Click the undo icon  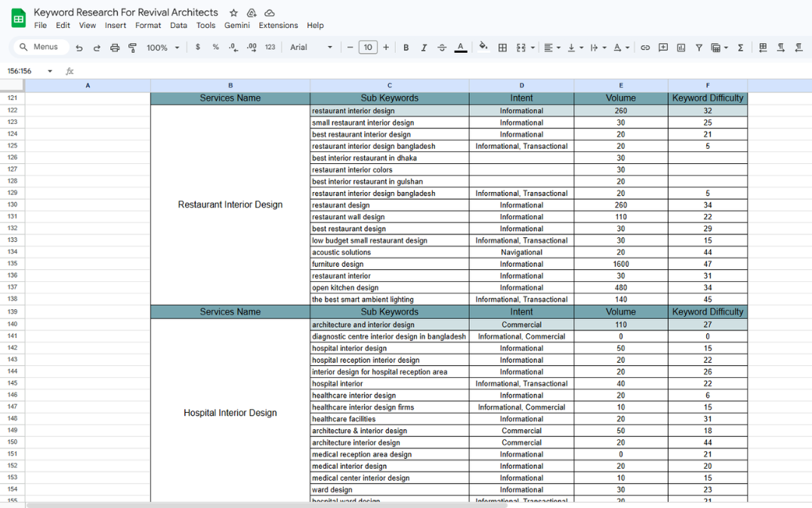pyautogui.click(x=79, y=48)
